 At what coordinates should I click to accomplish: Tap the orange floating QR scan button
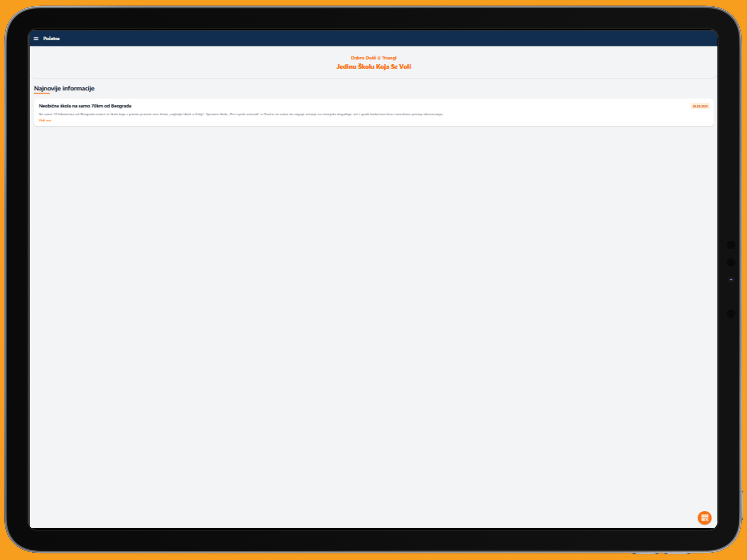704,518
